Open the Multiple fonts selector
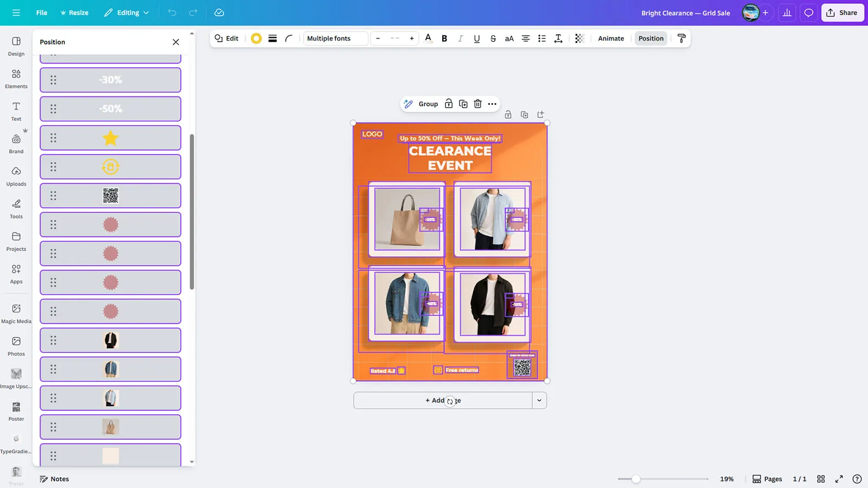 [x=335, y=38]
